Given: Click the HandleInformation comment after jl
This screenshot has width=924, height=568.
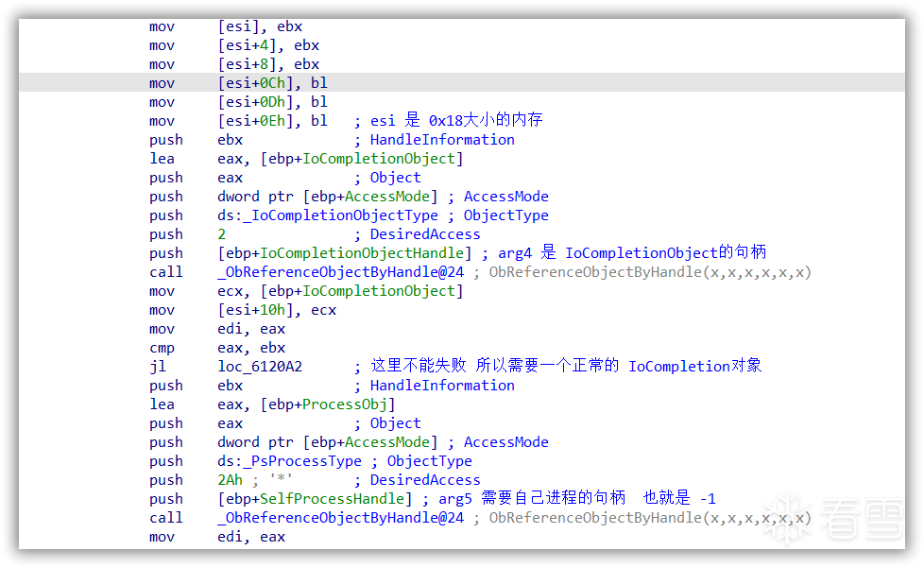Looking at the screenshot, I should [x=435, y=386].
